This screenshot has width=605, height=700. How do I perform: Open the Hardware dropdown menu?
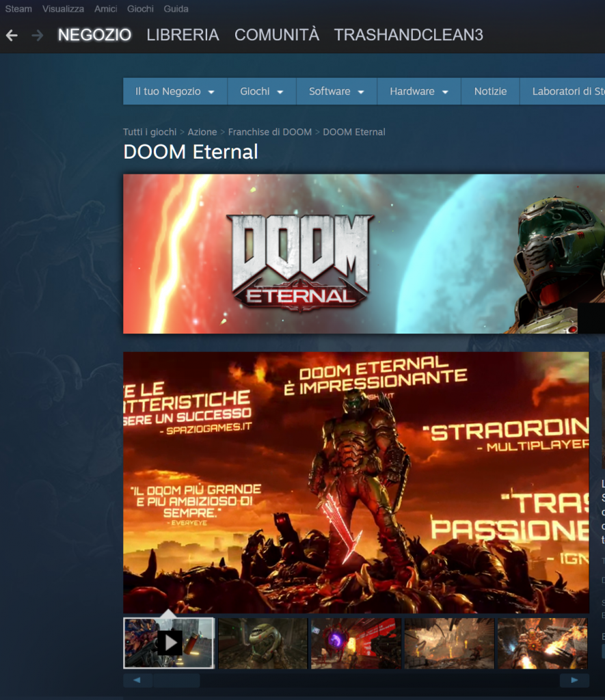[418, 92]
